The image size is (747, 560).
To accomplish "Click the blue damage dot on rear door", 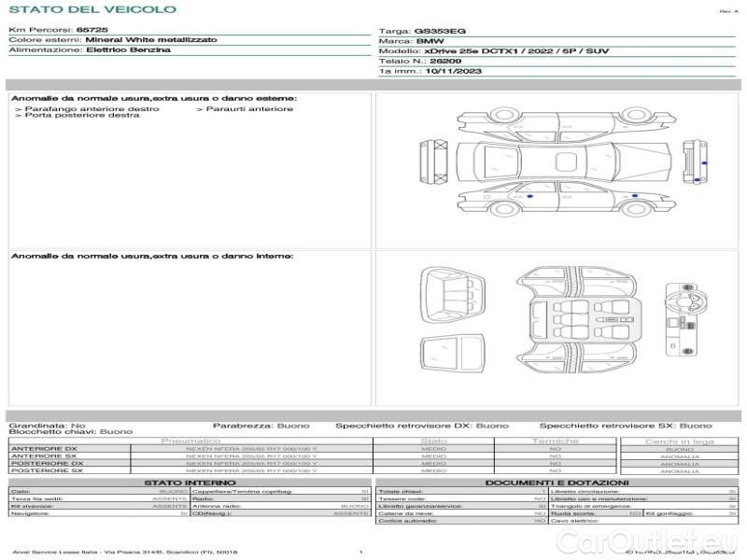I will point(529,198).
